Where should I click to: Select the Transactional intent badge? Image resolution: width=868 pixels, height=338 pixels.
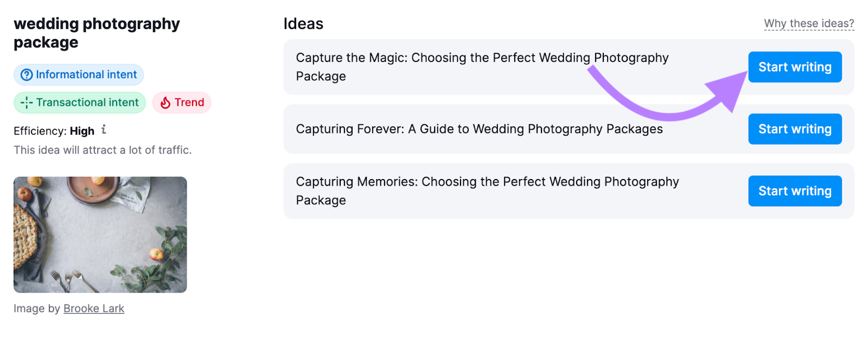79,102
